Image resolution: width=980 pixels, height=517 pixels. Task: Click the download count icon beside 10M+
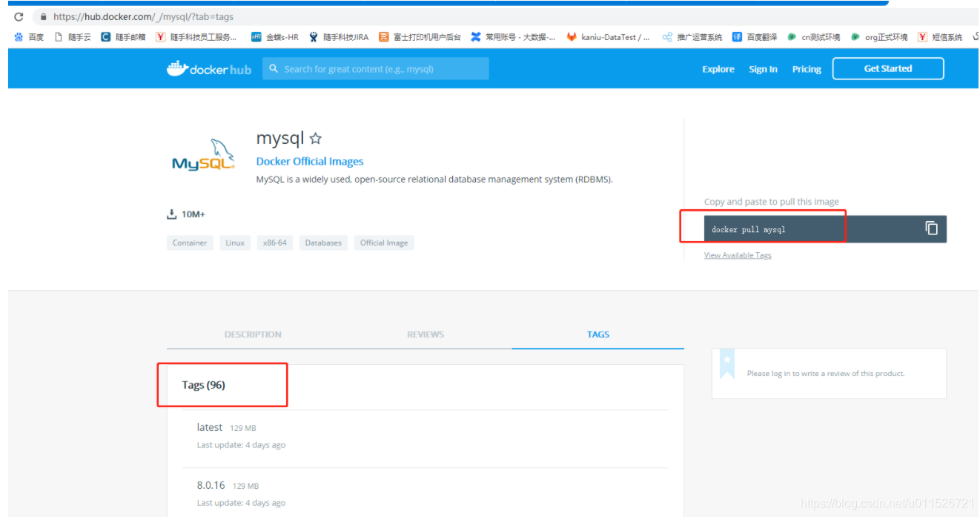(x=172, y=214)
